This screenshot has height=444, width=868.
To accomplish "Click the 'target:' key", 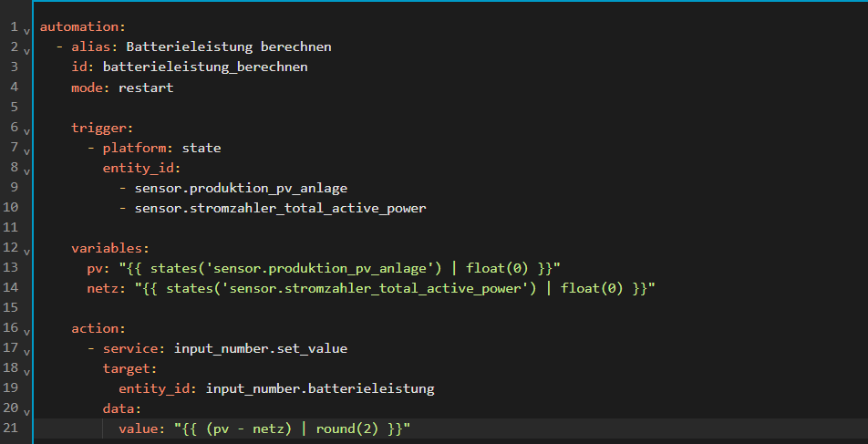I will [x=130, y=368].
